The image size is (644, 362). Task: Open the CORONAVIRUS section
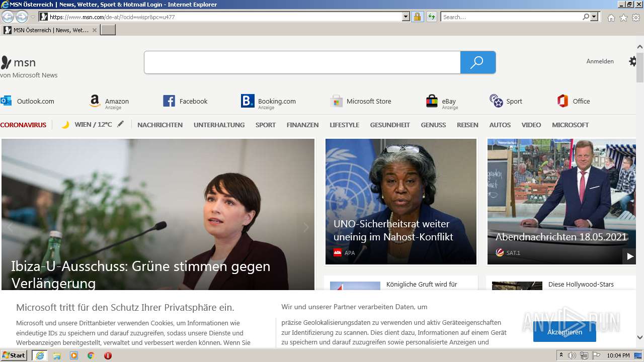23,125
